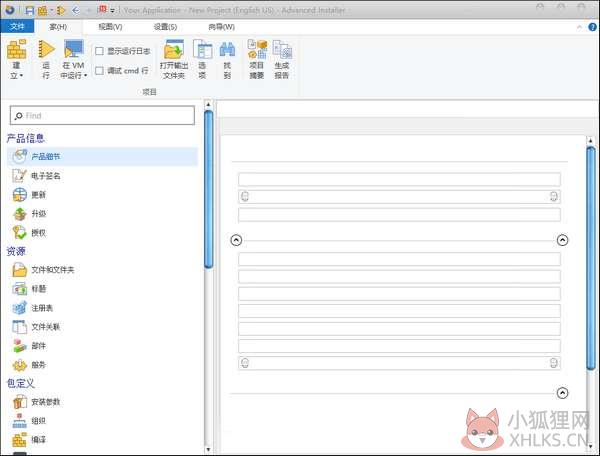Click the Advanced Installer logo in title bar
The image size is (600, 456).
9,10
